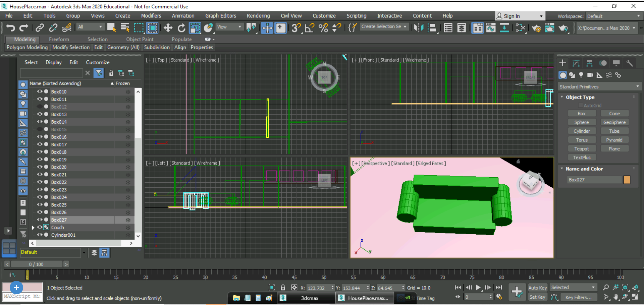Open the View reference coordinate dropdown
Screen dimensions: 644x305
(x=229, y=27)
